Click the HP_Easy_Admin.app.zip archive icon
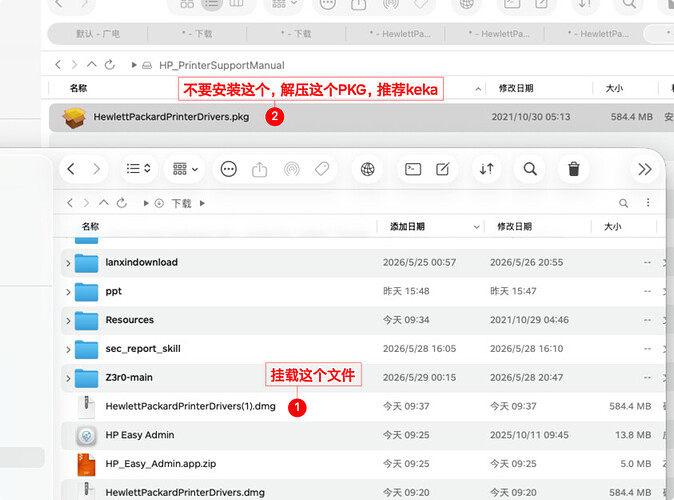This screenshot has width=674, height=500. tap(86, 464)
